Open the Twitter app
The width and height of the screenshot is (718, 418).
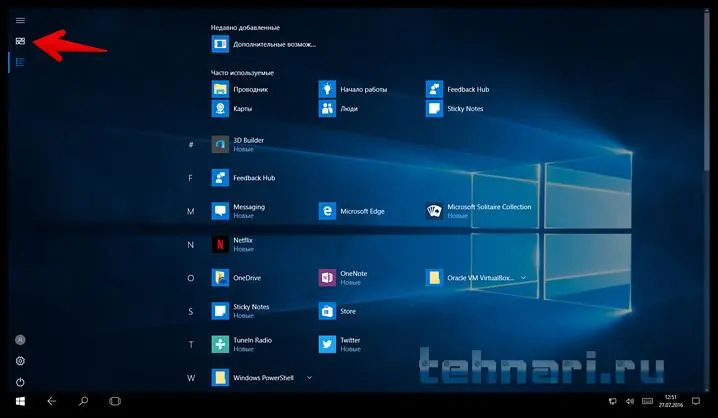click(340, 344)
